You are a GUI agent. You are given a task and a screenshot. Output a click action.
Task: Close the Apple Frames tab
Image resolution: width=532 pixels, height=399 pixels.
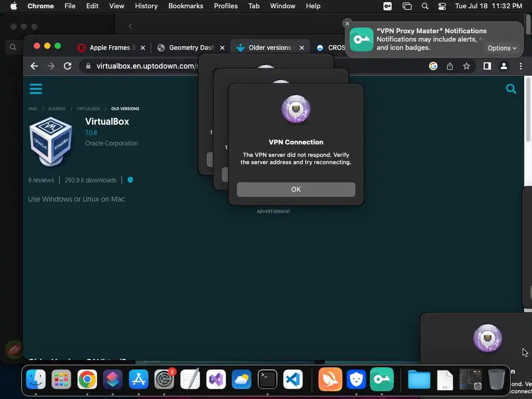pos(143,48)
